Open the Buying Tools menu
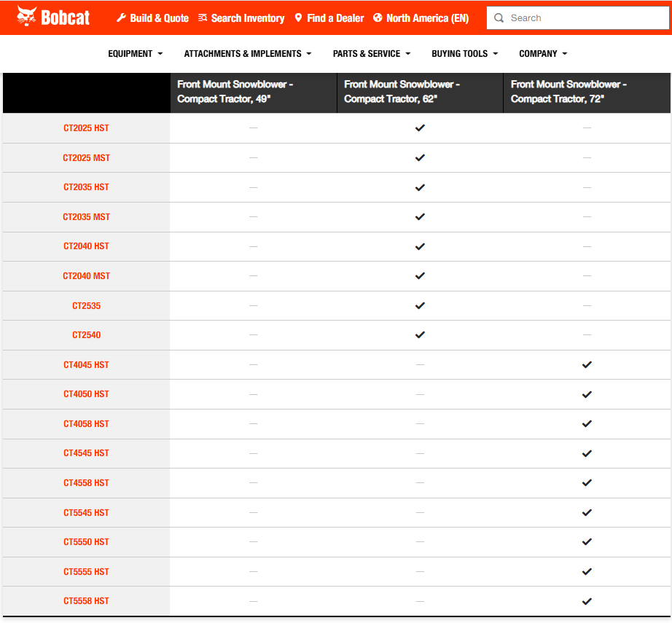The width and height of the screenshot is (672, 623). coord(464,54)
